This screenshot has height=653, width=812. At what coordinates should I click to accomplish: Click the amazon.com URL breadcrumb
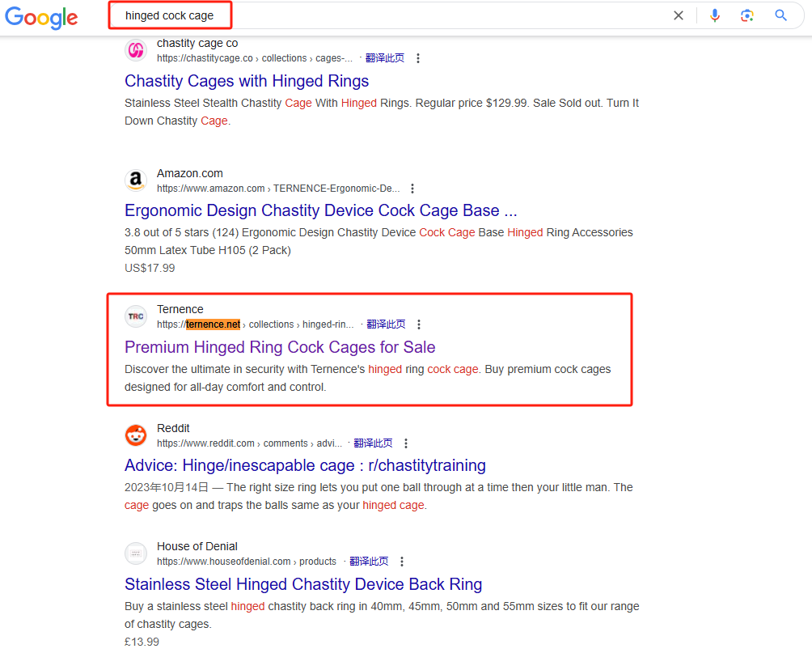pos(278,188)
